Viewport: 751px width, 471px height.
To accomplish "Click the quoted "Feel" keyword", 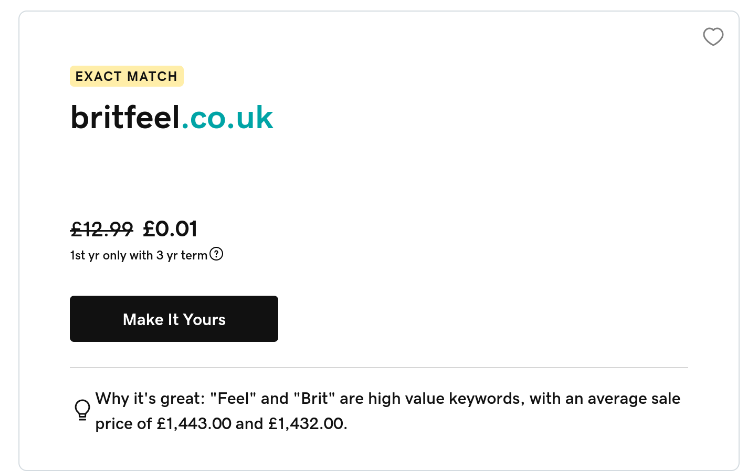I will pyautogui.click(x=233, y=399).
